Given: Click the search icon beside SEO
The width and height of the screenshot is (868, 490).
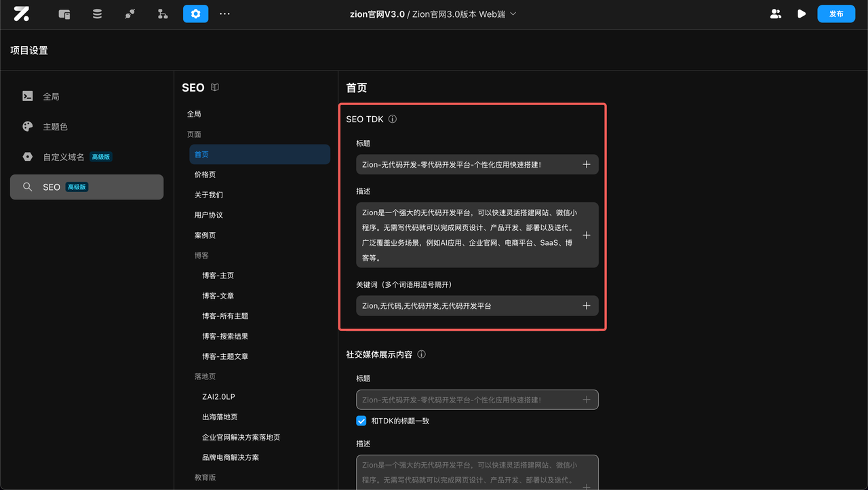Looking at the screenshot, I should pyautogui.click(x=28, y=187).
